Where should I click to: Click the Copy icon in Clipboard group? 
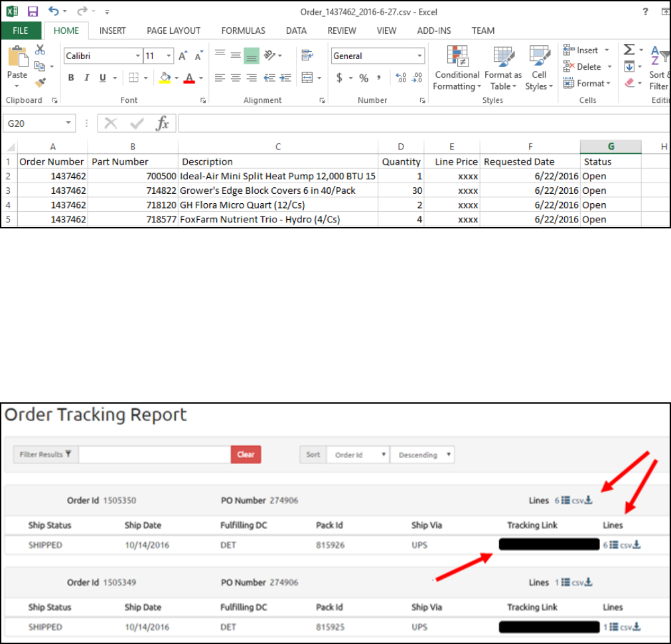40,66
